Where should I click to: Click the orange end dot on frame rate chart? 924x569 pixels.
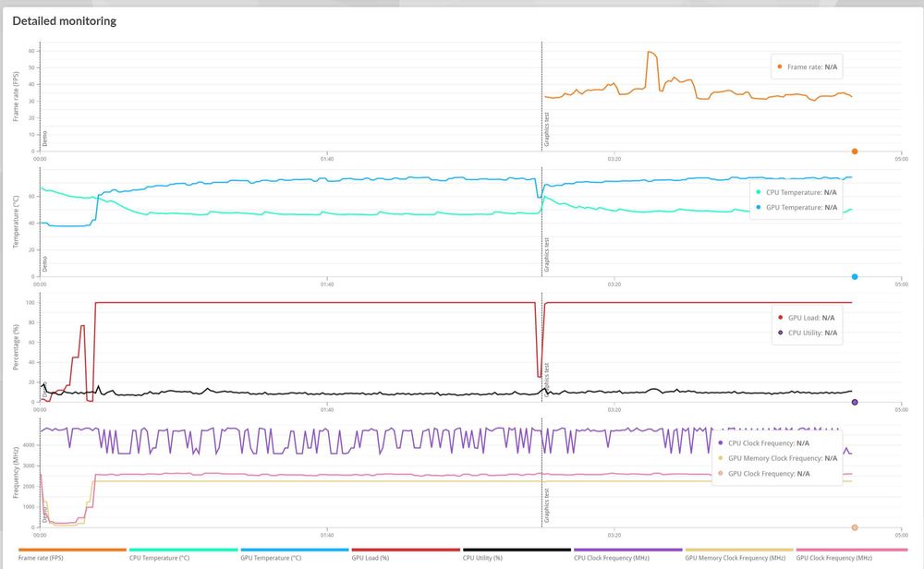coord(855,151)
